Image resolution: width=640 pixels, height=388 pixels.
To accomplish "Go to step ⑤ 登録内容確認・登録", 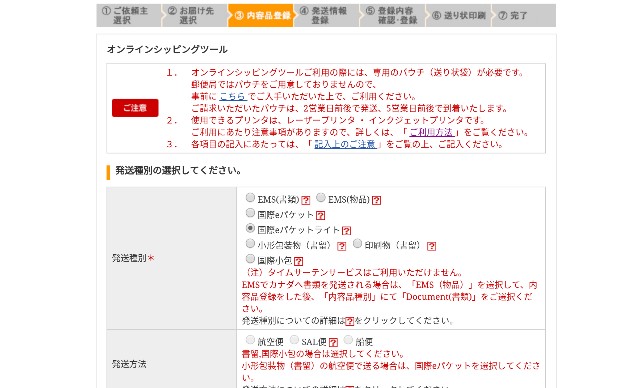I will [x=393, y=16].
